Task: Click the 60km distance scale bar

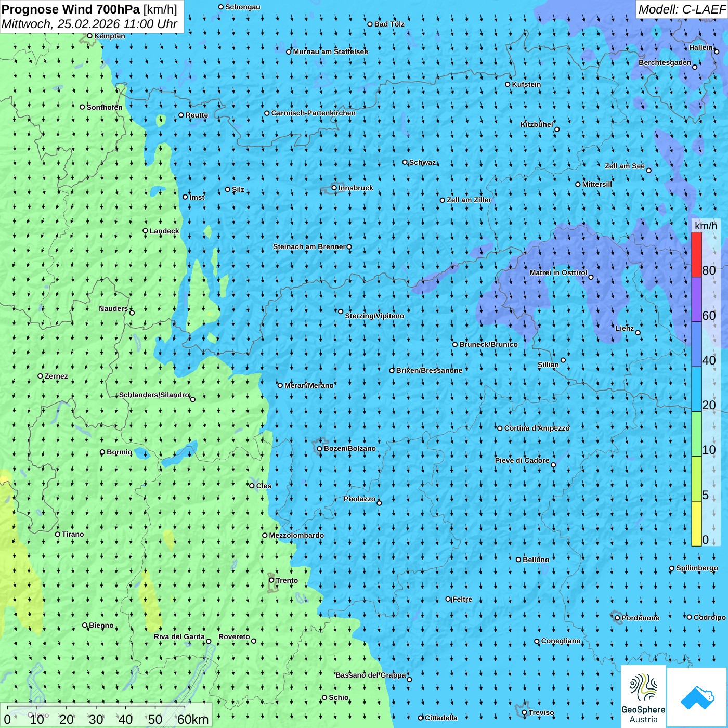Action: click(x=96, y=708)
